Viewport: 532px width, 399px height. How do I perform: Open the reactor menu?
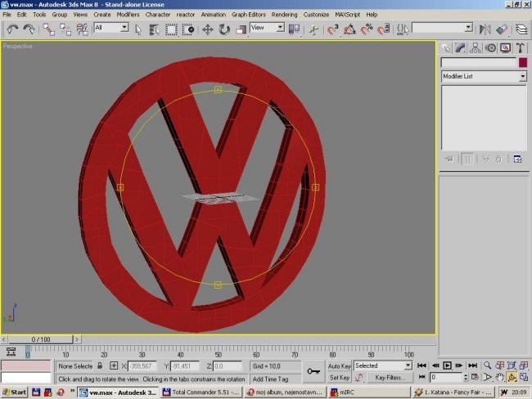click(x=186, y=15)
